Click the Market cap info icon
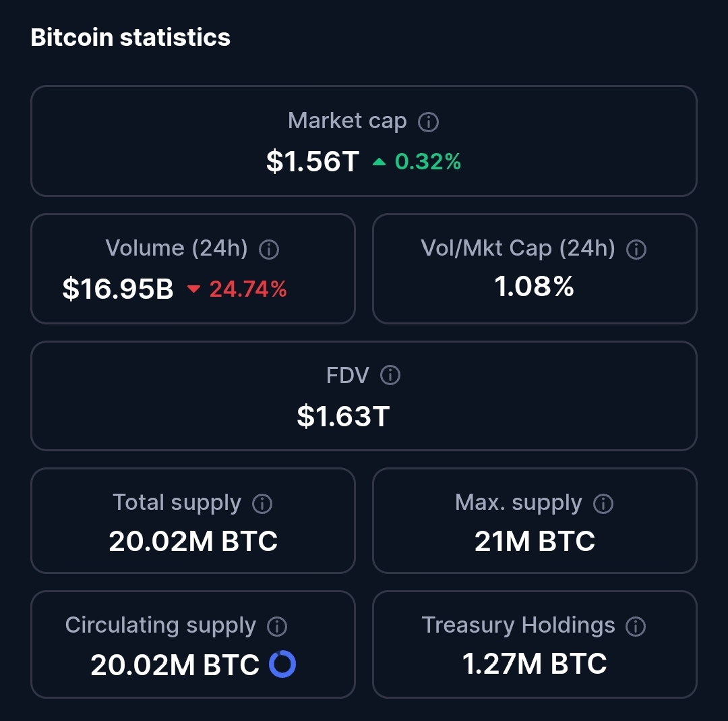 [429, 122]
